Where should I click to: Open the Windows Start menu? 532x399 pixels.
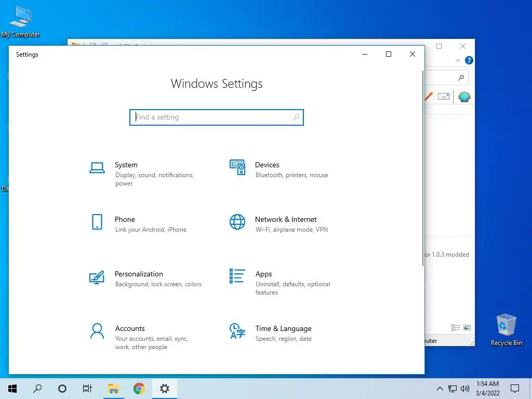coord(12,389)
